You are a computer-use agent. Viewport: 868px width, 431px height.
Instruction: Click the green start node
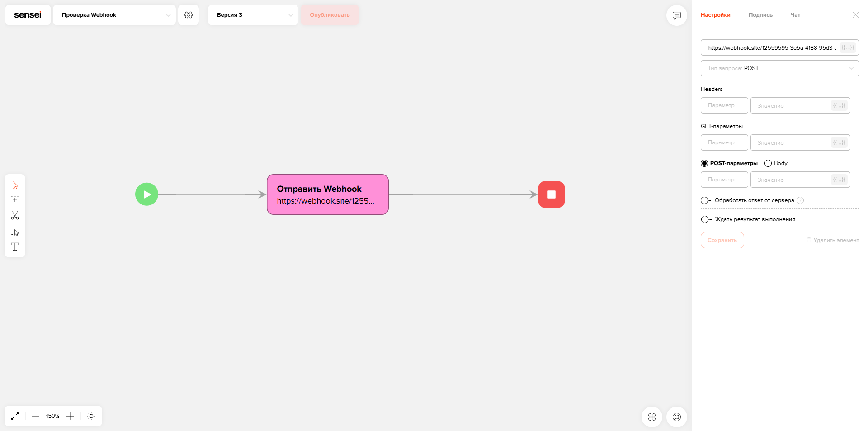tap(146, 194)
